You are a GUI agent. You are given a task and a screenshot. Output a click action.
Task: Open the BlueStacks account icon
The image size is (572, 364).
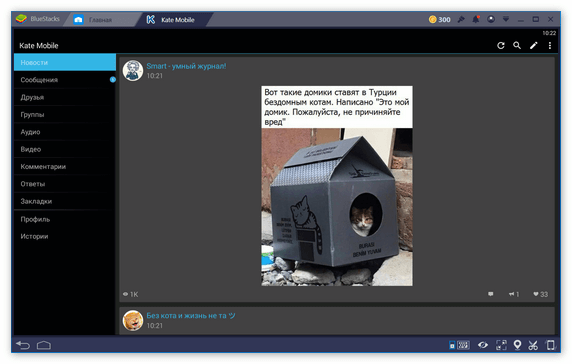[x=491, y=19]
